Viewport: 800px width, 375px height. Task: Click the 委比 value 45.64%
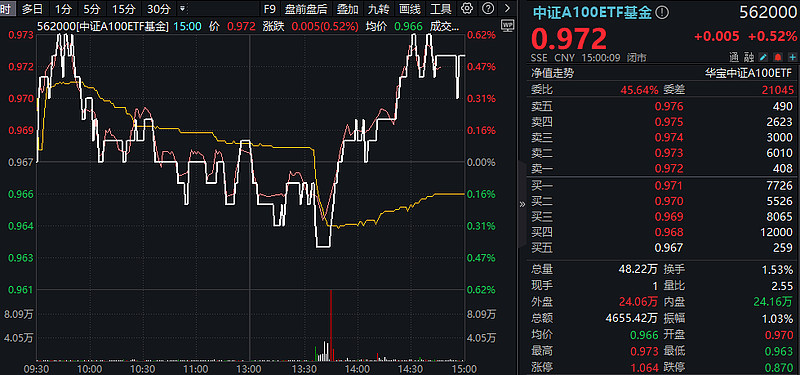639,90
